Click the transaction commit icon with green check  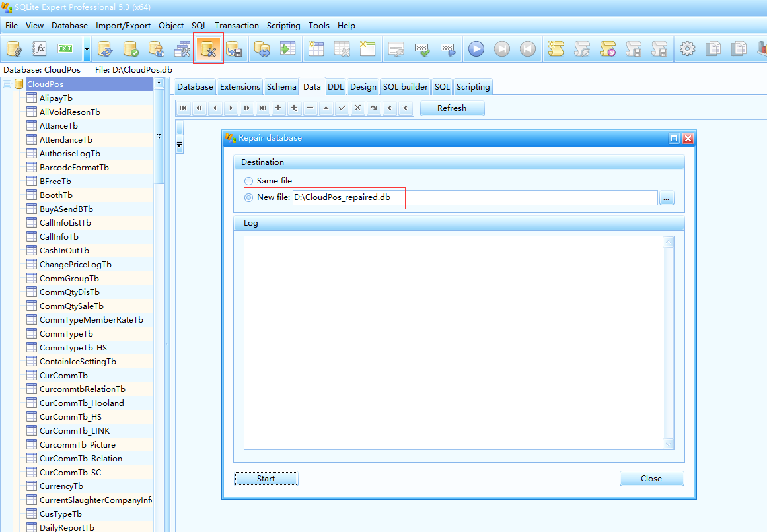pyautogui.click(x=422, y=49)
